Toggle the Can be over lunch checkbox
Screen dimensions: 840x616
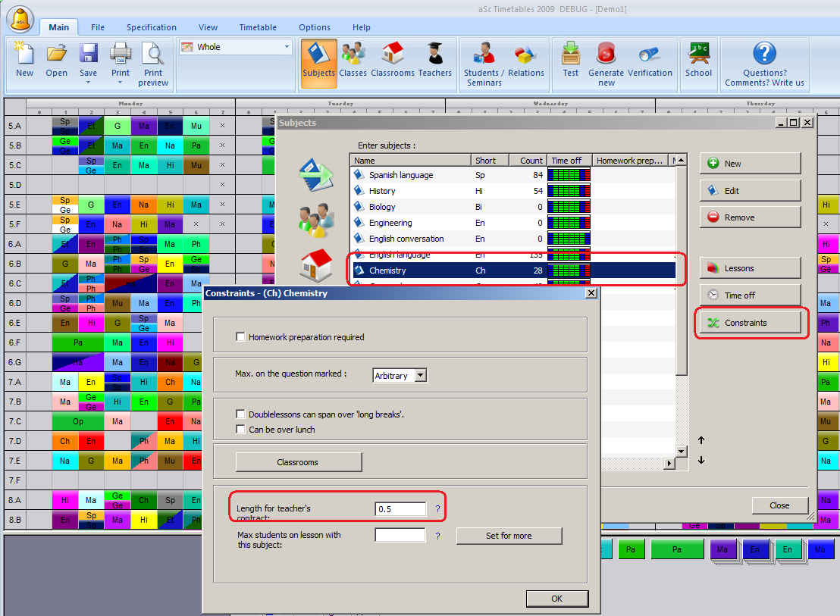tap(241, 430)
